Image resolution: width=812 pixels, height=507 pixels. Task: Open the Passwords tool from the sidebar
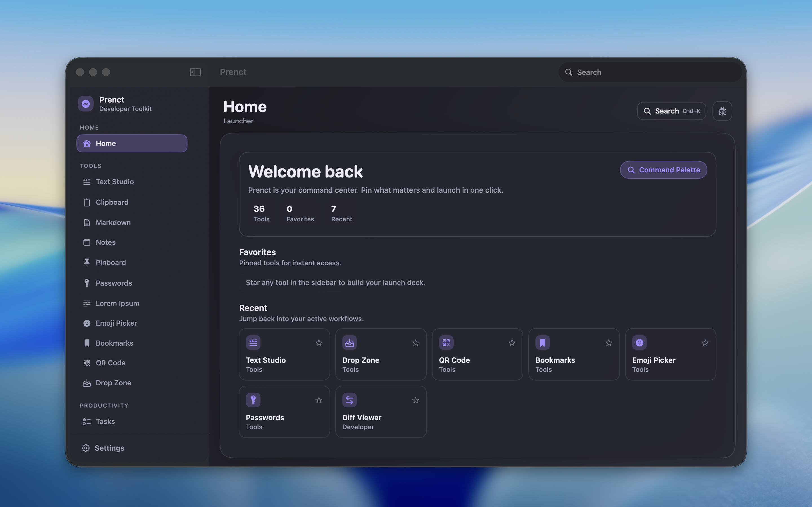[x=114, y=283]
